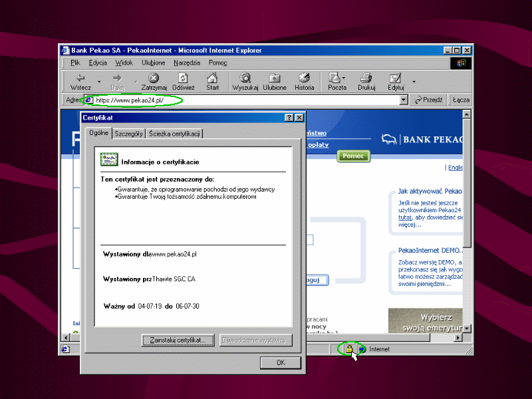This screenshot has width=532, height=399.
Task: Click the English language link
Action: [x=456, y=168]
